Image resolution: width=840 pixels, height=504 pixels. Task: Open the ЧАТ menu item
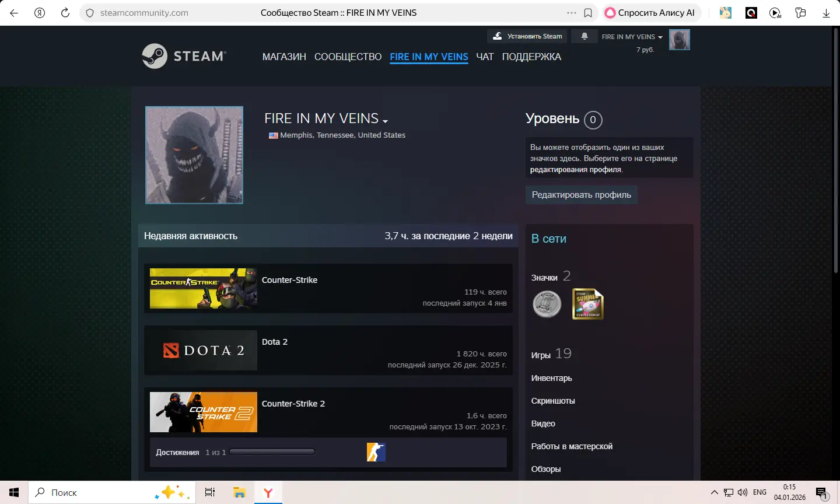(x=485, y=57)
